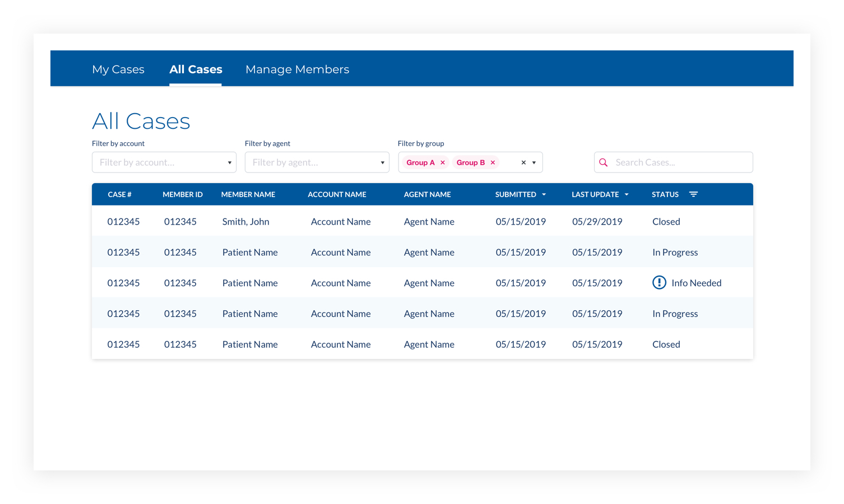Click the Status column header label
Screen dimensions: 844x504
tap(665, 194)
